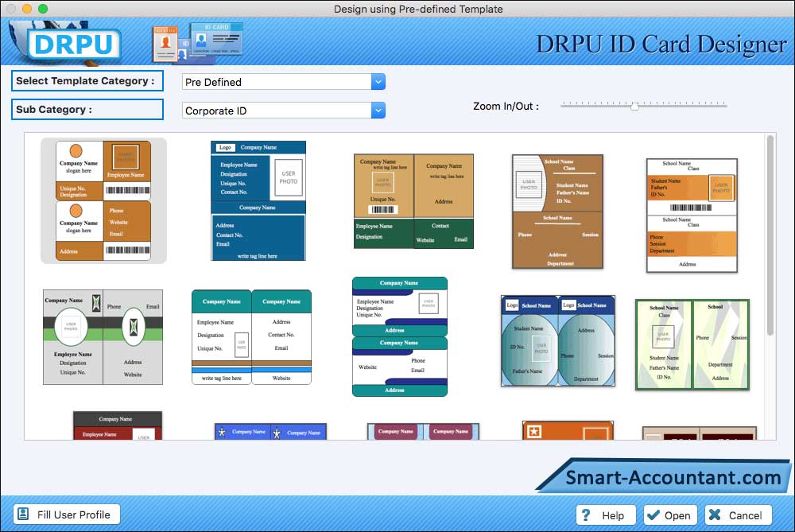
Task: Click the Corporate ID combo box text
Action: coord(216,111)
